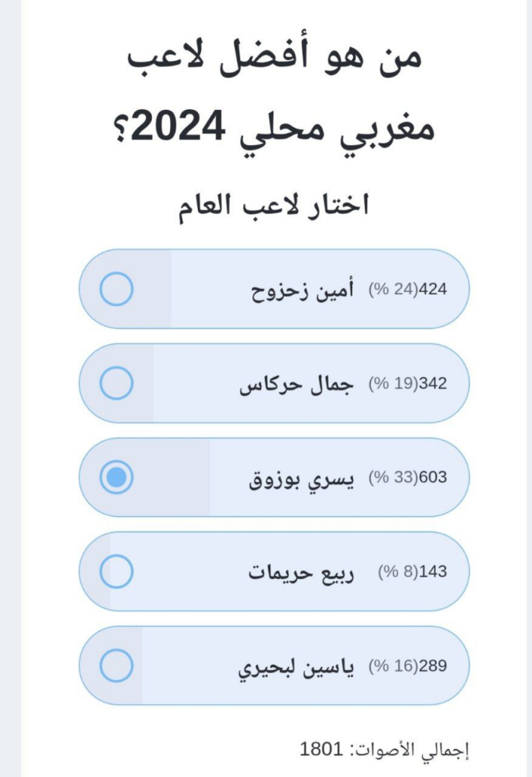Select the radio button for أمين زحزوح
Image resolution: width=532 pixels, height=777 pixels.
pos(116,289)
